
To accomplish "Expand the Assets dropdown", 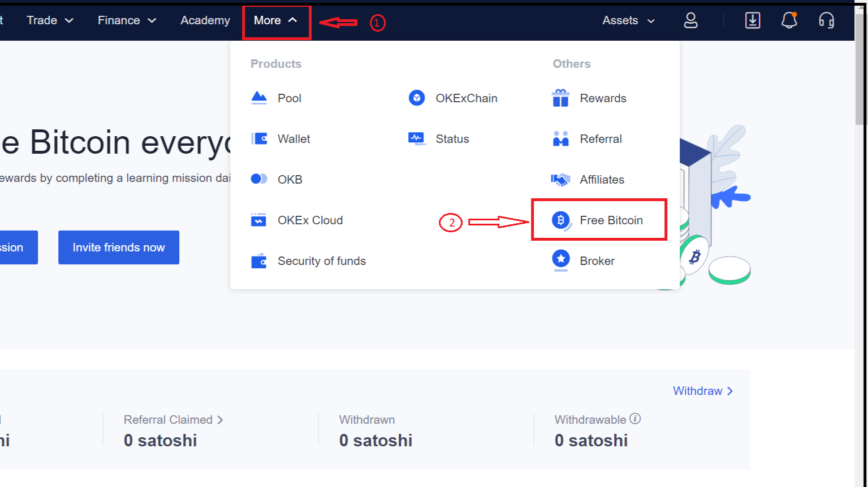I will pos(627,20).
